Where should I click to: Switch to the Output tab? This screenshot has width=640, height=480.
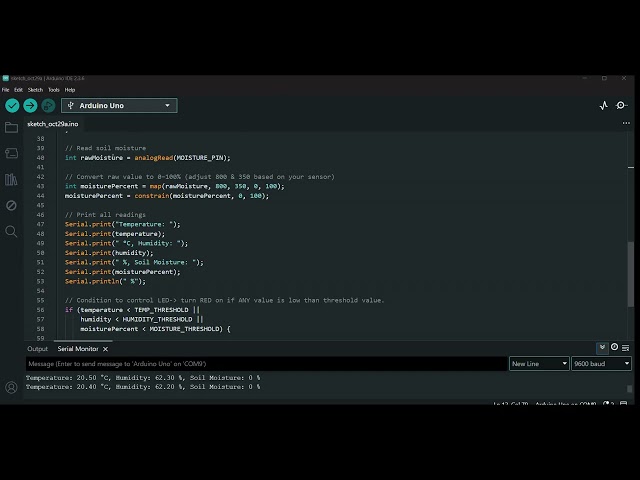[x=38, y=349]
